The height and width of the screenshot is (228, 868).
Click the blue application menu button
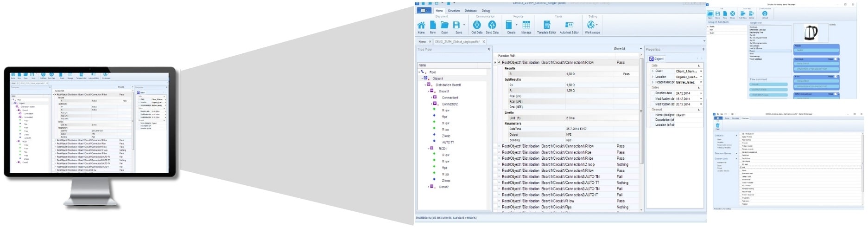click(x=424, y=10)
